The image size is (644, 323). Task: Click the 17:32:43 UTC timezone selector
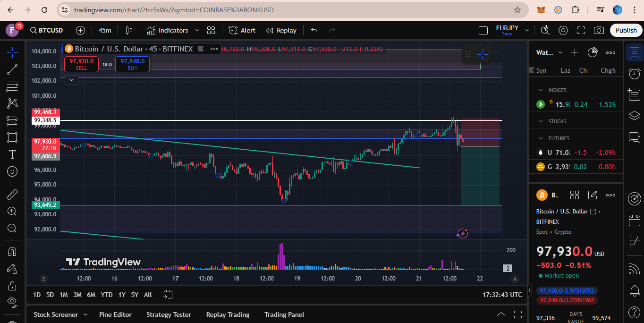[x=502, y=295]
